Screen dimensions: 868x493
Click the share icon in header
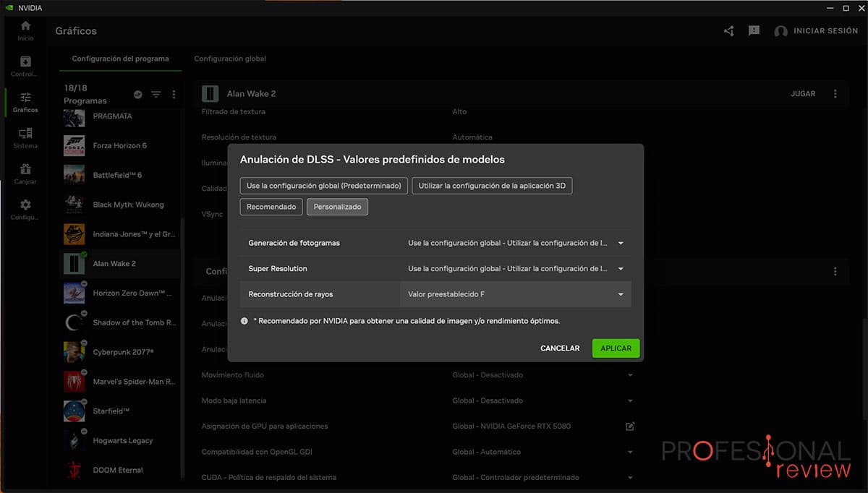728,31
